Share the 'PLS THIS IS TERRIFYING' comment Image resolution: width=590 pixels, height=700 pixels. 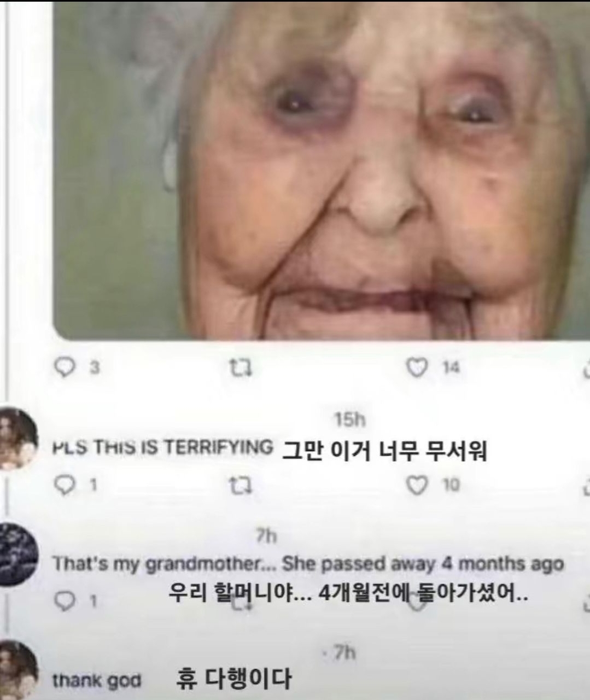[586, 485]
